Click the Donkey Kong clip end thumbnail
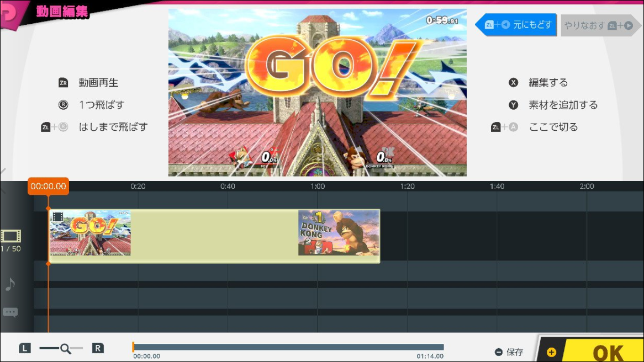 pos(339,233)
